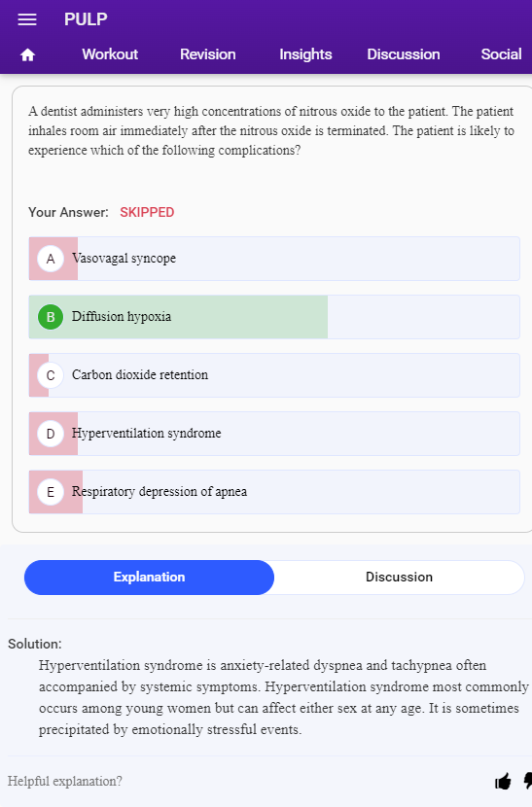Select option A circle

[51, 259]
